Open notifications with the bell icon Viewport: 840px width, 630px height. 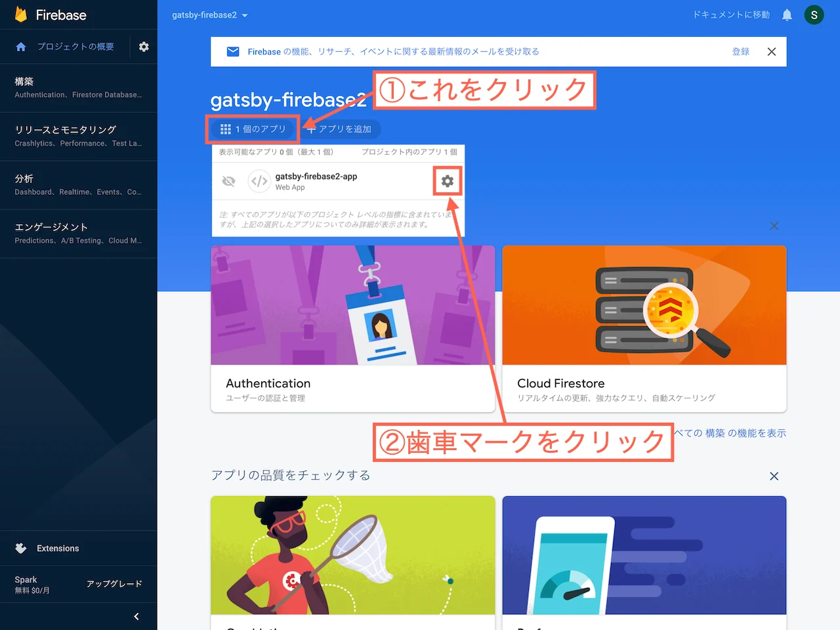(x=787, y=14)
